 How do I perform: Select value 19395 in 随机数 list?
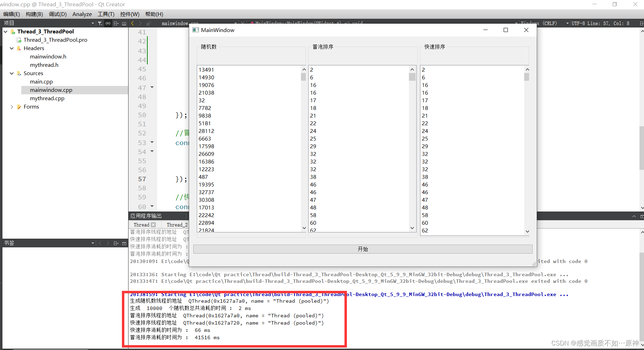[x=207, y=185]
